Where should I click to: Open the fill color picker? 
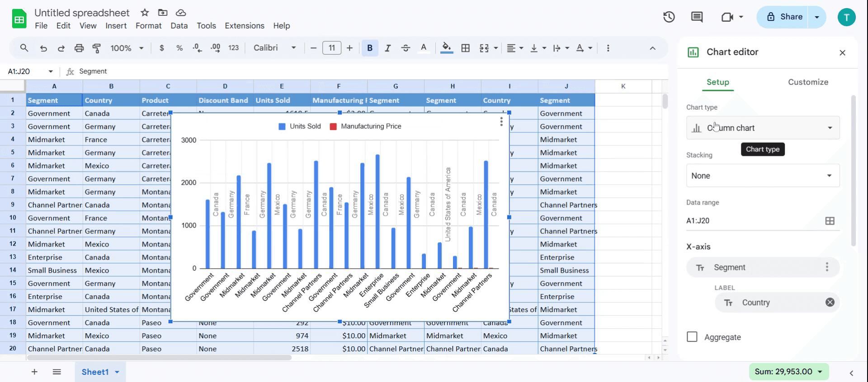pos(446,48)
